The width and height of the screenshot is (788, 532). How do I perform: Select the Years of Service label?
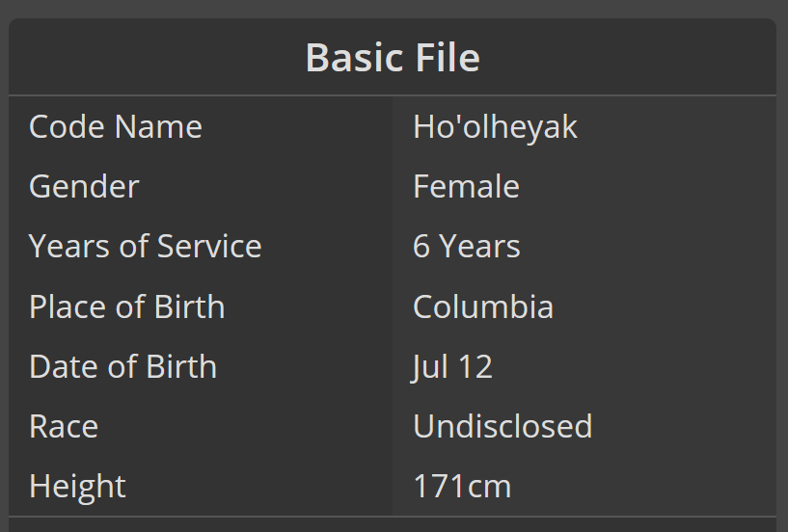click(146, 246)
